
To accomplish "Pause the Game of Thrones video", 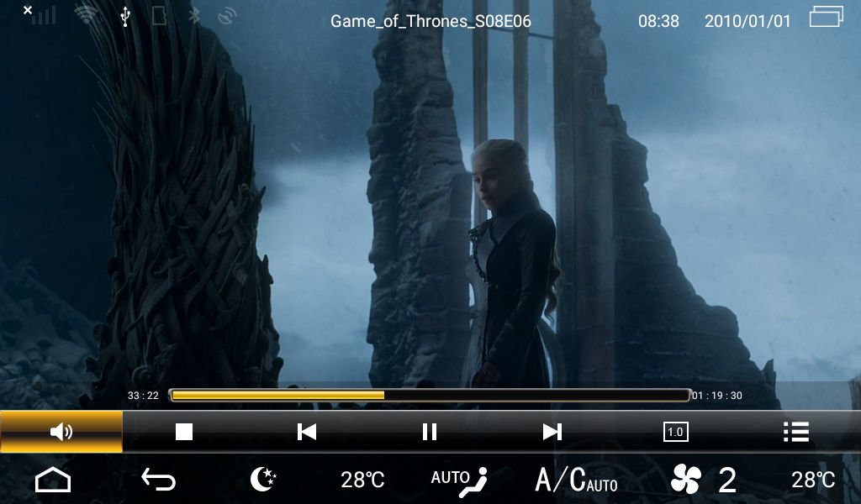I will point(430,432).
